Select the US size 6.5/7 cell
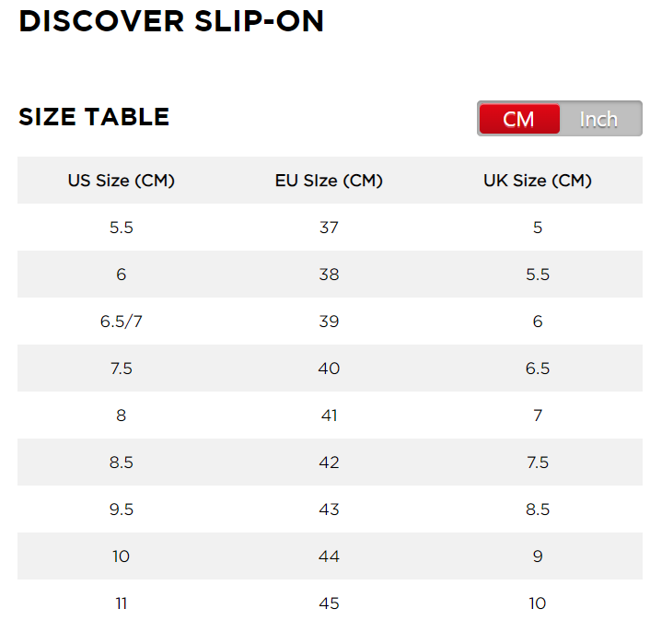650x644 pixels. click(x=121, y=322)
